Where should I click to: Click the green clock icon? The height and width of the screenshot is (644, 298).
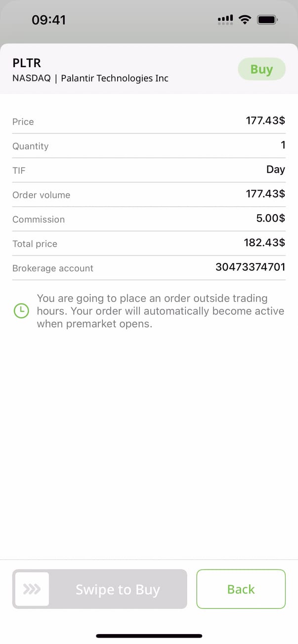click(x=21, y=311)
